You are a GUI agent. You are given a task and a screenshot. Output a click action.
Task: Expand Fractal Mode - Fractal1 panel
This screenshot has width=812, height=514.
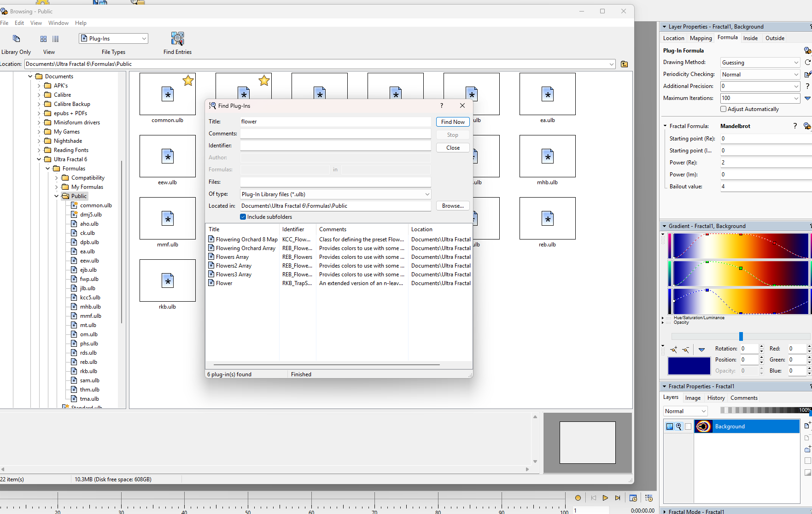664,512
